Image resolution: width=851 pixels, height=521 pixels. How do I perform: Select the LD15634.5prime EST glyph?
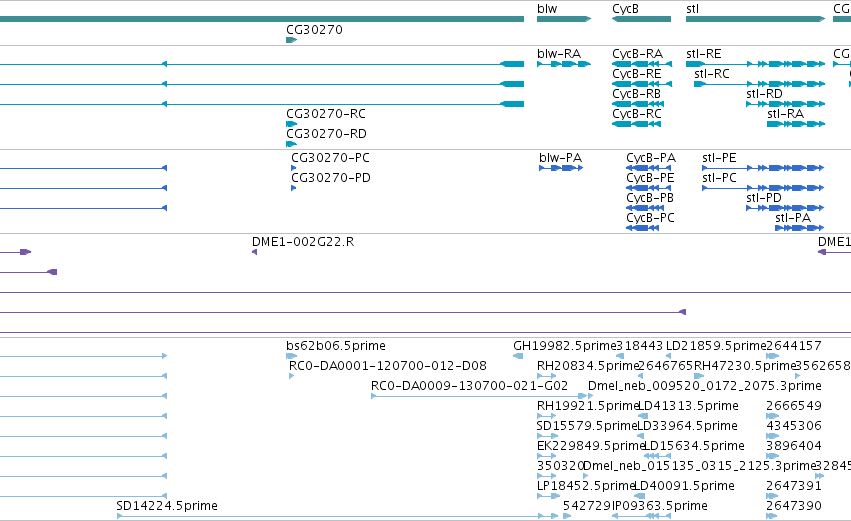(x=657, y=456)
